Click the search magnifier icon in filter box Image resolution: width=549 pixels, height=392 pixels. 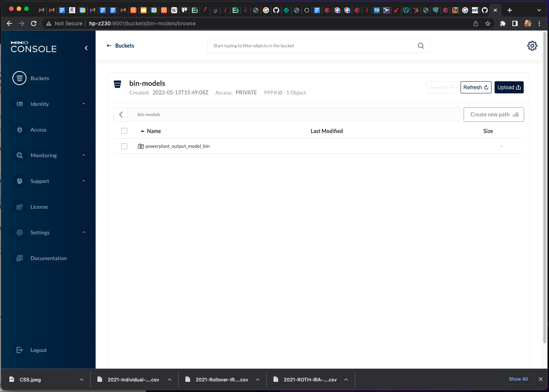pyautogui.click(x=421, y=46)
